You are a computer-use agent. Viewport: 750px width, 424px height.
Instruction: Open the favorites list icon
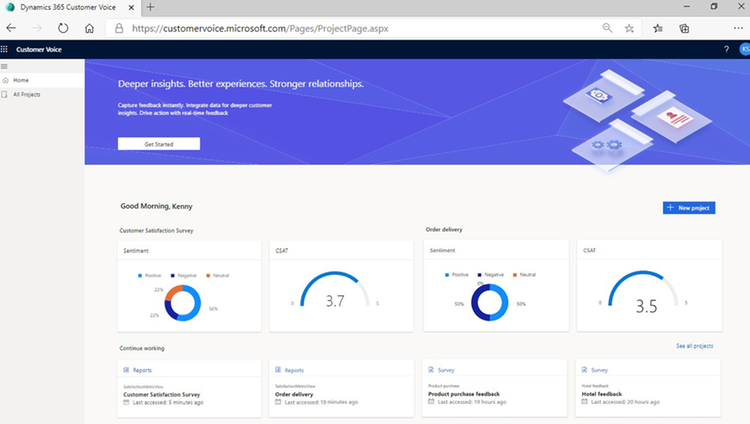658,29
